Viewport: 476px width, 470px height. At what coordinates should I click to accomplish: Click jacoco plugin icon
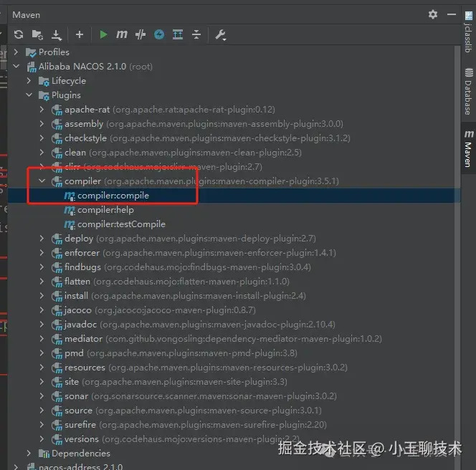pos(57,310)
